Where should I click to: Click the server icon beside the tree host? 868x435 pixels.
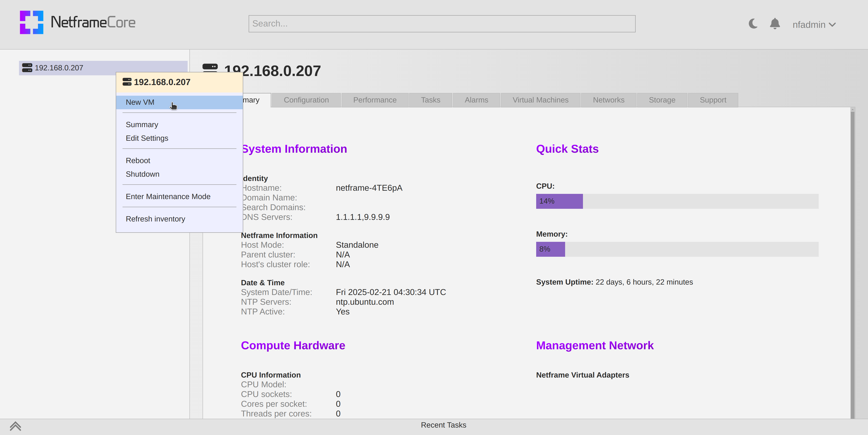[x=27, y=68]
